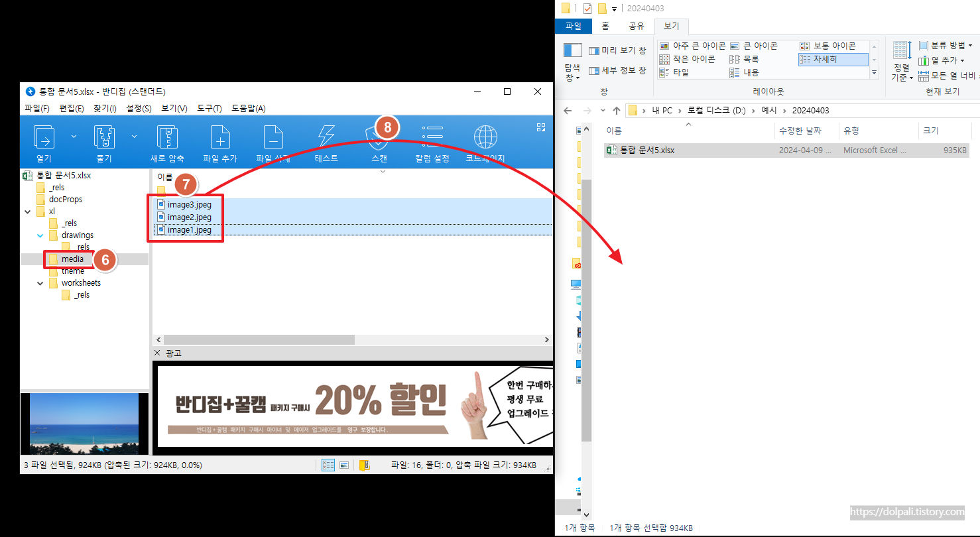Select 타일 layout in Explorer

(674, 72)
